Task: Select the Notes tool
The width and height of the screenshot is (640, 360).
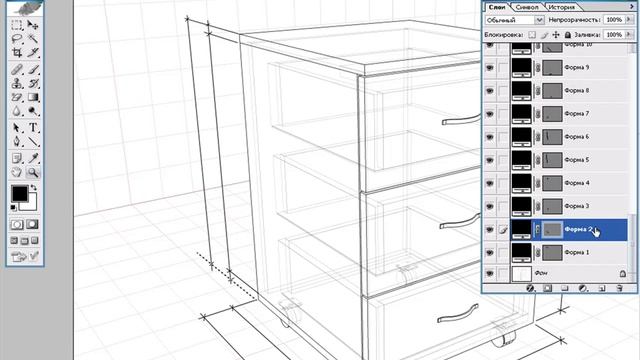Action: tap(17, 158)
